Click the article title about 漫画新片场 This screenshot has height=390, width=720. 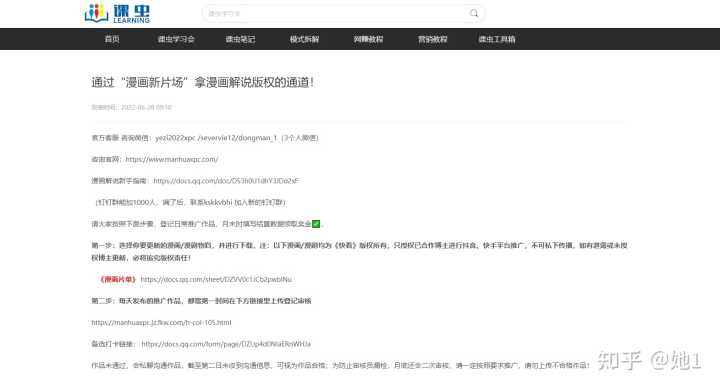[202, 83]
